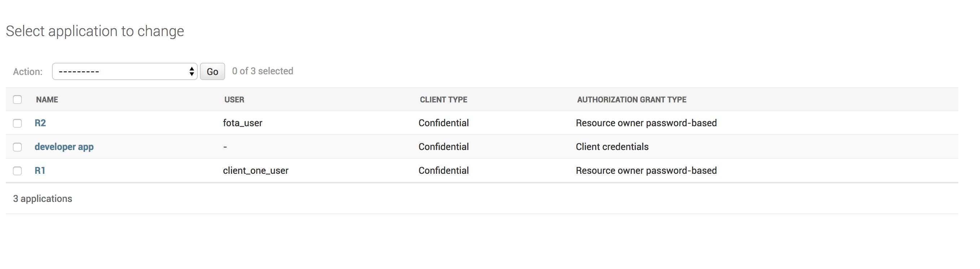Toggle the select-all checkbox in header

click(17, 100)
